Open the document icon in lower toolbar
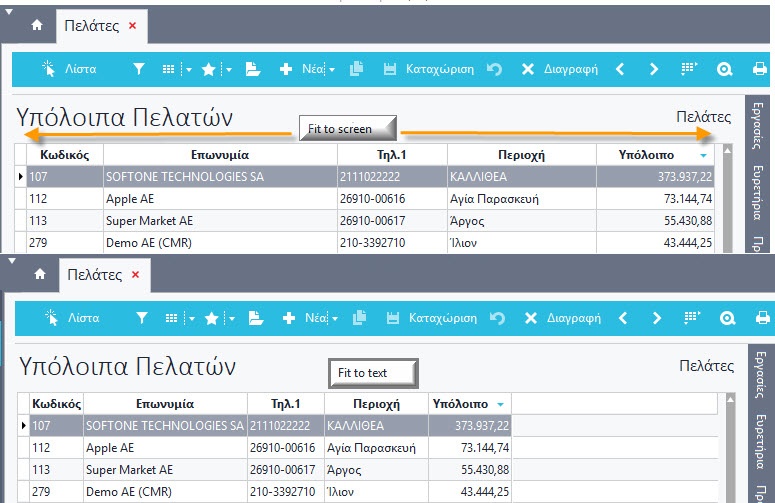775x503 pixels. click(x=254, y=318)
